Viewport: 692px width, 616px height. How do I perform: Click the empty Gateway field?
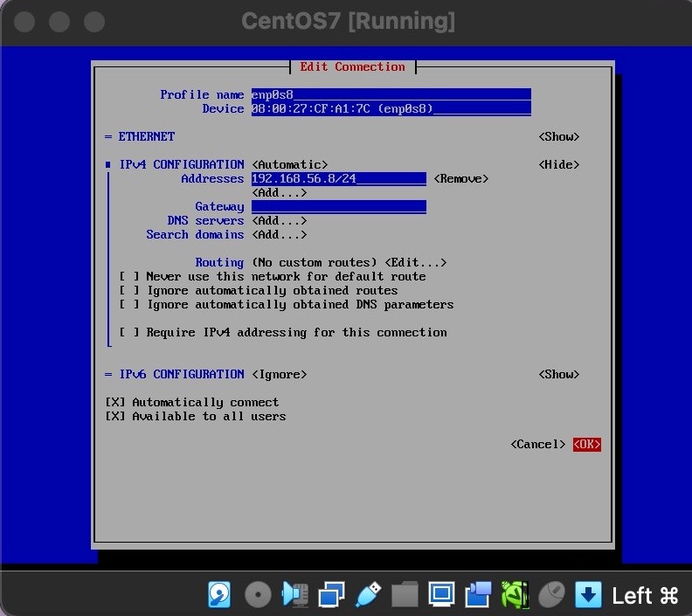pos(338,206)
